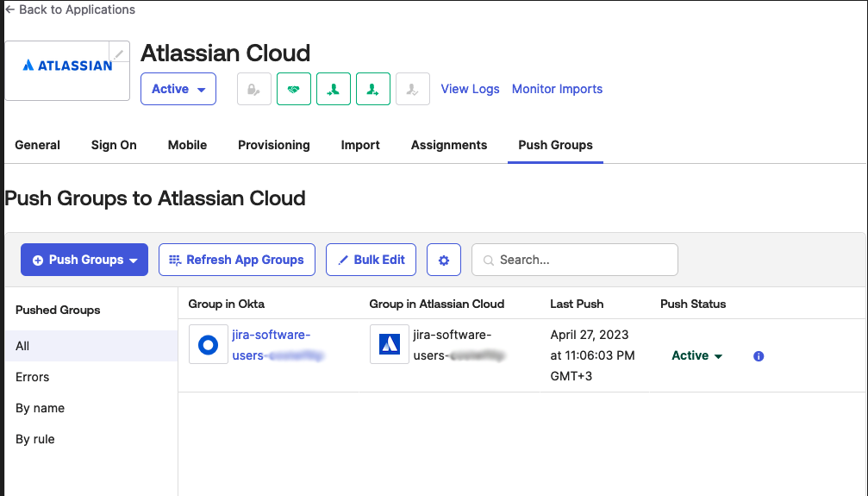
Task: Click the Okta group circle icon
Action: (208, 345)
